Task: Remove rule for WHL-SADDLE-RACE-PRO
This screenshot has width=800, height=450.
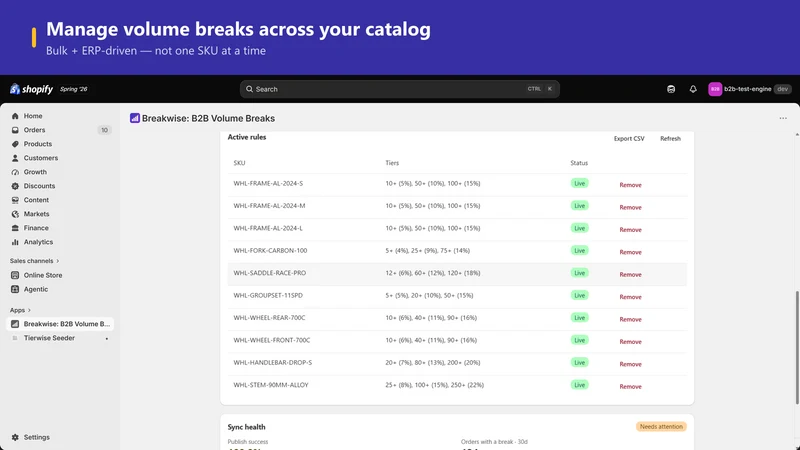Action: (631, 274)
